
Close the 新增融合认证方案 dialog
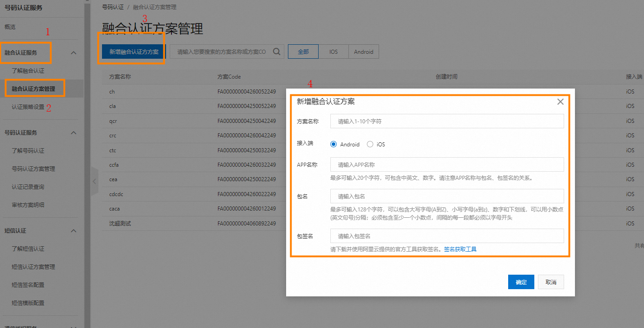(561, 102)
